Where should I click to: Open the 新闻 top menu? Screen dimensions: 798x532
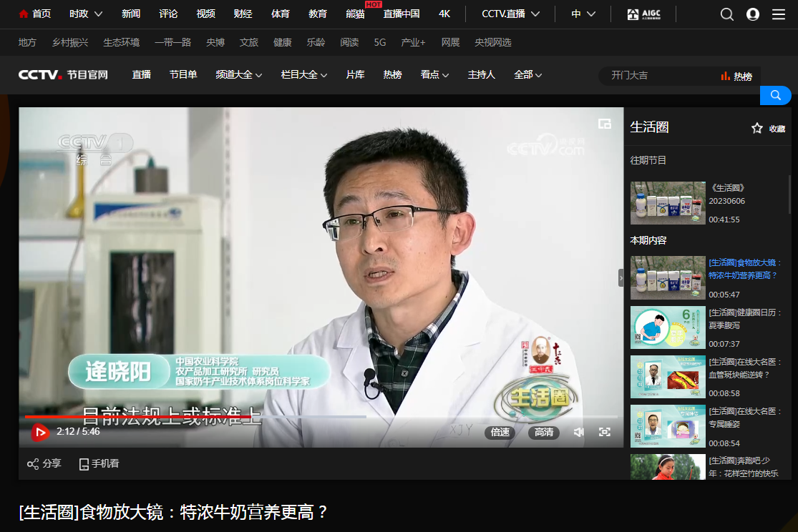coord(131,14)
